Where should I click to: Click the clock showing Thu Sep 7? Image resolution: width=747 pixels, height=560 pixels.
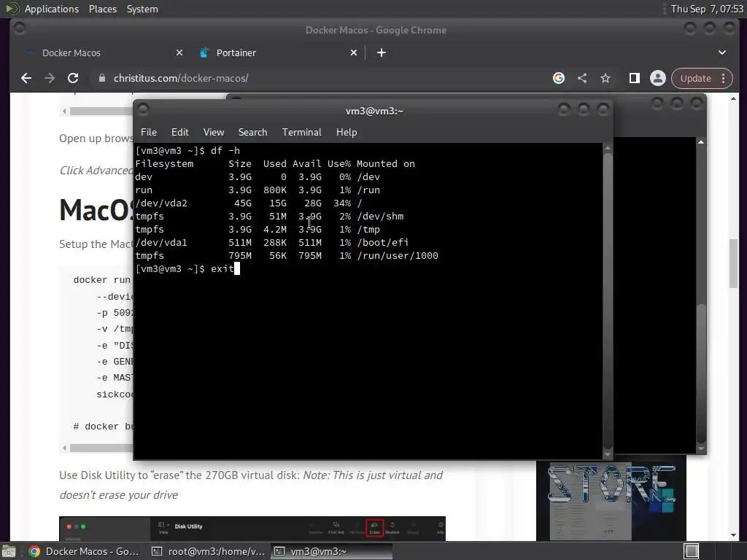pyautogui.click(x=707, y=9)
